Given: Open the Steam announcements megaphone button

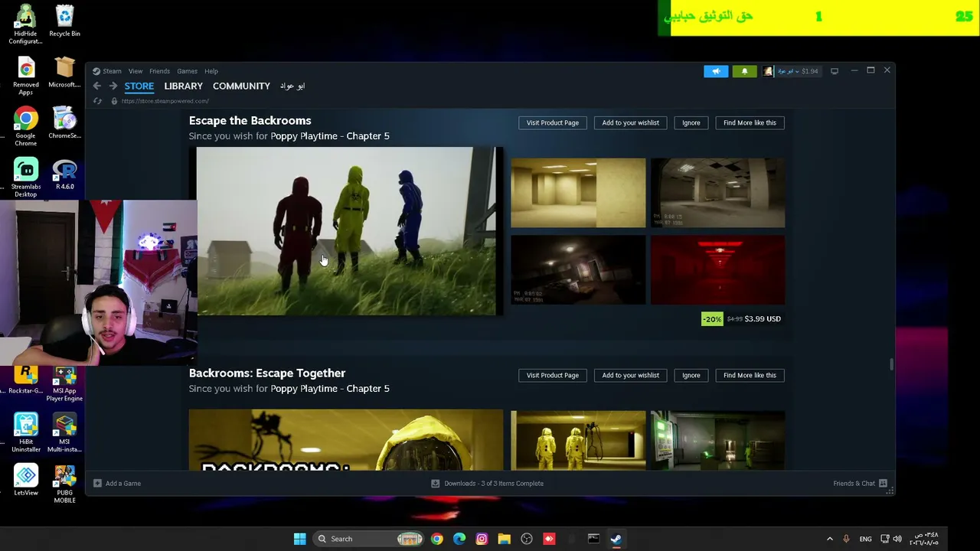Looking at the screenshot, I should (x=716, y=71).
